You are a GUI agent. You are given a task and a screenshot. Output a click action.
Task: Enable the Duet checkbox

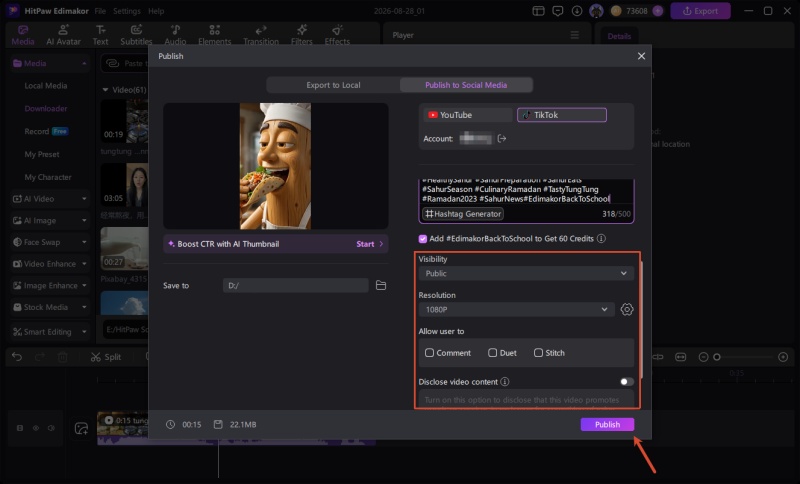click(x=492, y=352)
